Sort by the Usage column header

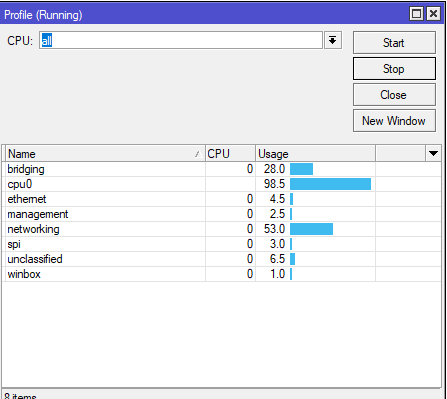(x=315, y=154)
